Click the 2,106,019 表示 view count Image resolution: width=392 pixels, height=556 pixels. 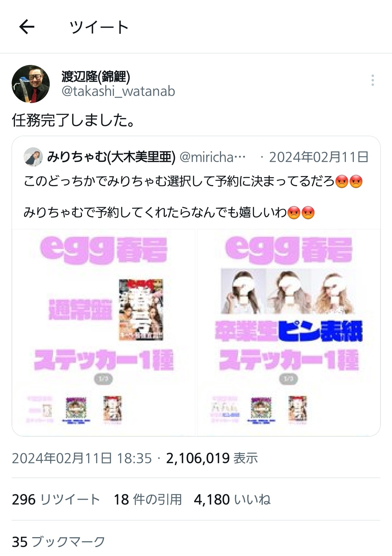[212, 458]
